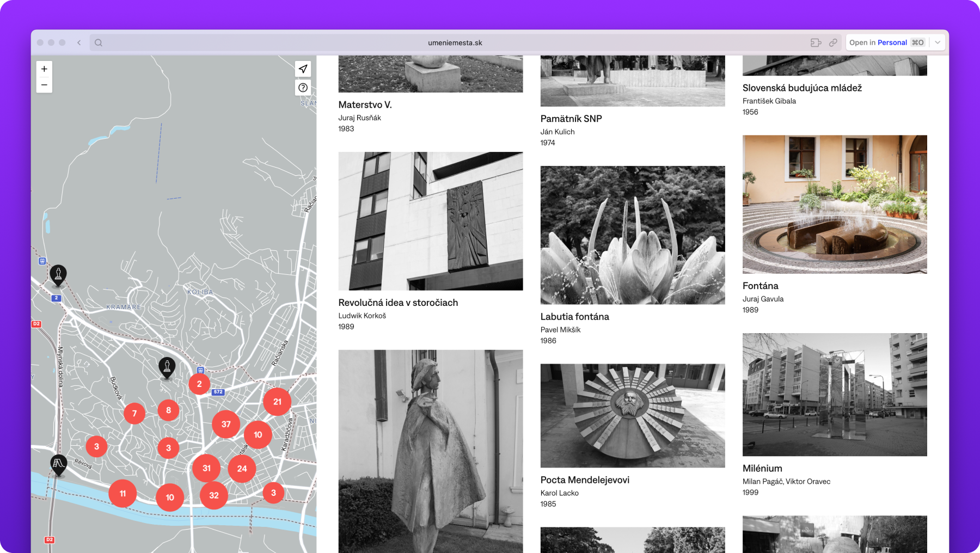
Task: Open the colorful Fontána courtyard photo
Action: (834, 204)
